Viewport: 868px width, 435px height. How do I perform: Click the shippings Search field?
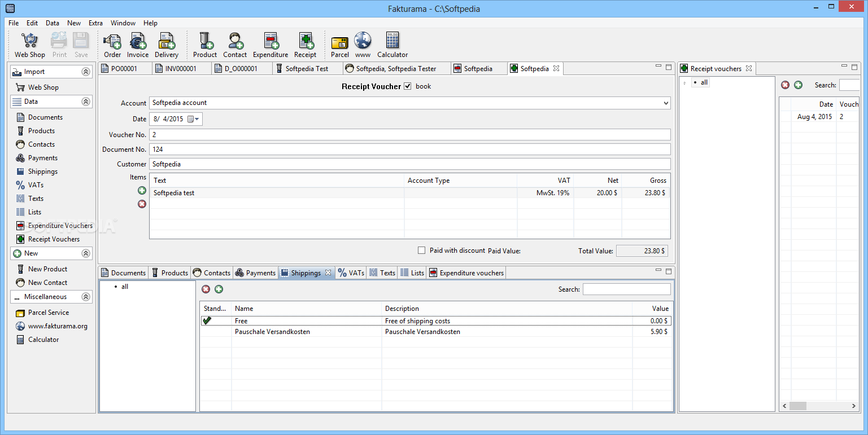point(627,289)
